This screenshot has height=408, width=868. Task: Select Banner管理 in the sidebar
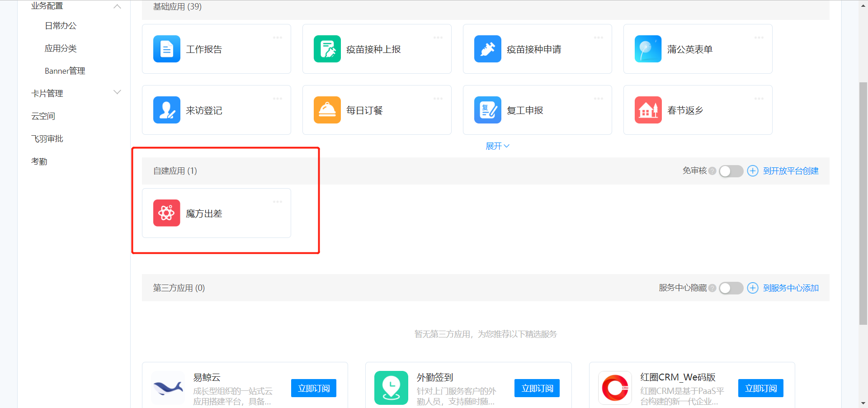(x=65, y=71)
